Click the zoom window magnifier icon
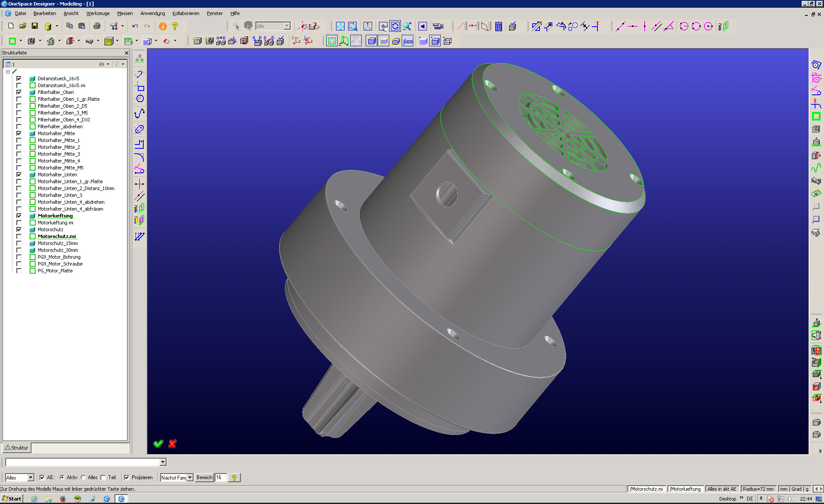Viewport: 824px width, 504px height. [352, 26]
